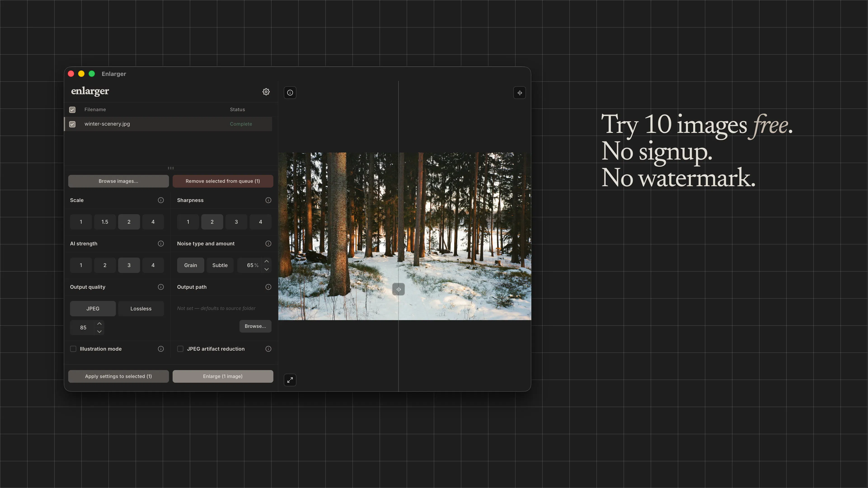Click Browse images... button
The image size is (868, 488).
point(118,181)
